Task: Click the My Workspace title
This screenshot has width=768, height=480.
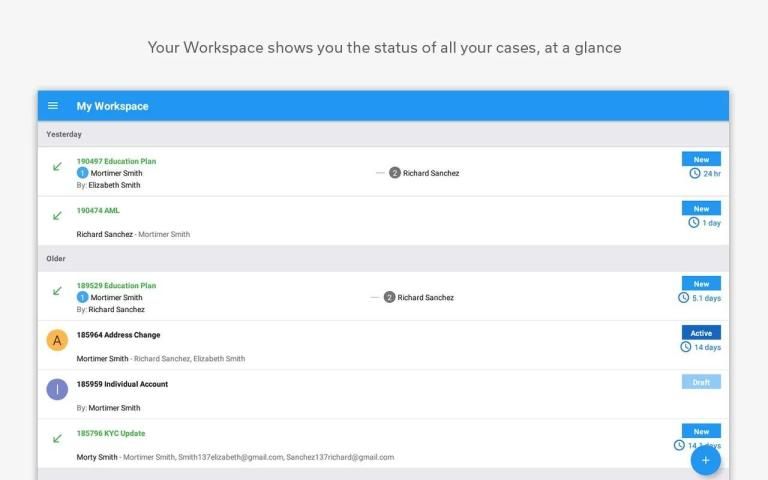Action: (x=112, y=106)
